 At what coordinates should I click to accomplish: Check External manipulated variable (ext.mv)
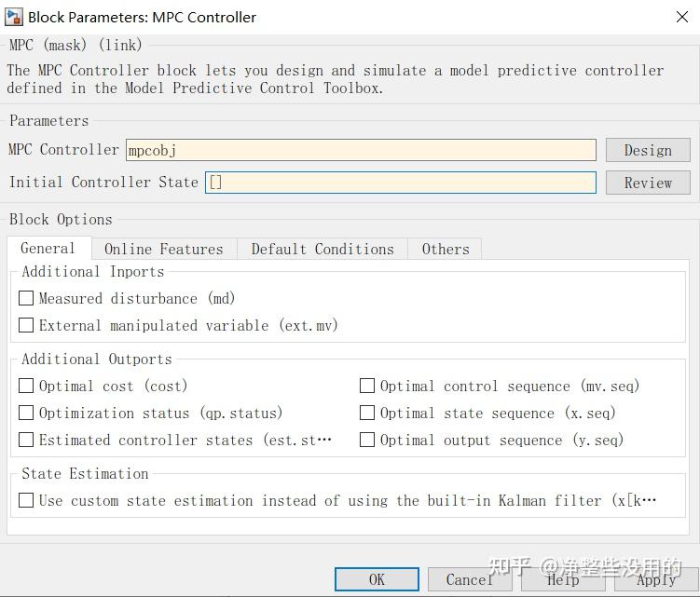(26, 326)
